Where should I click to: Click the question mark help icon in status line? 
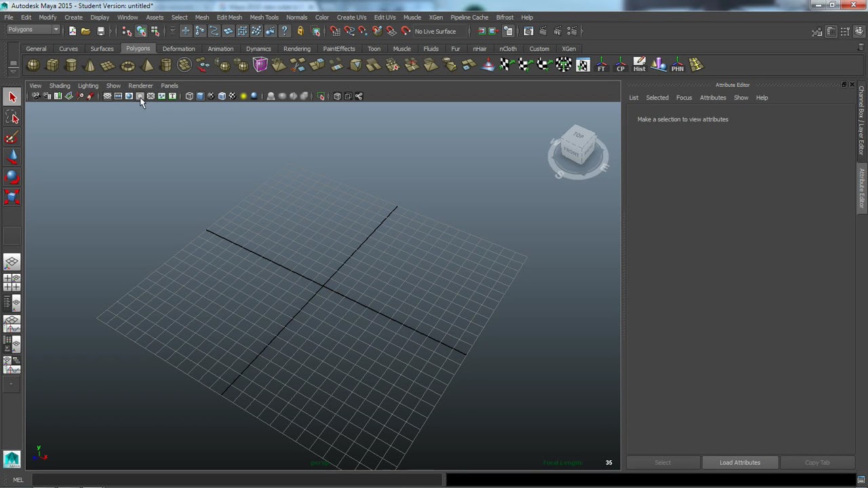tap(284, 31)
